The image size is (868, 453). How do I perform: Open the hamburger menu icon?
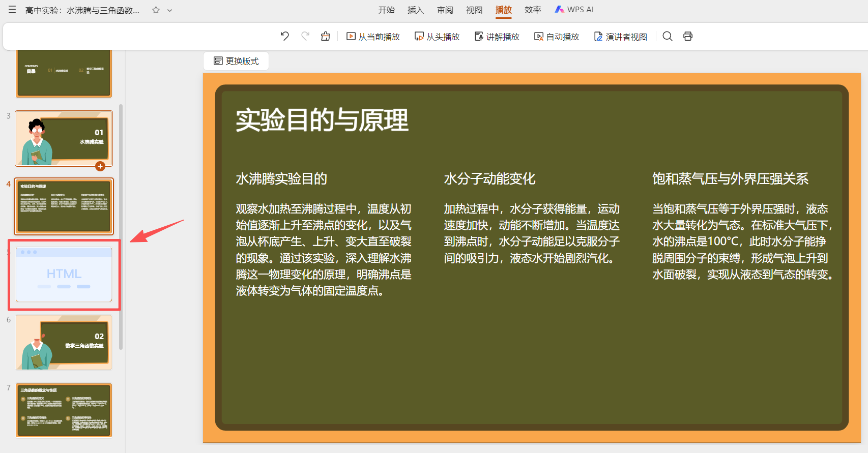click(x=12, y=10)
